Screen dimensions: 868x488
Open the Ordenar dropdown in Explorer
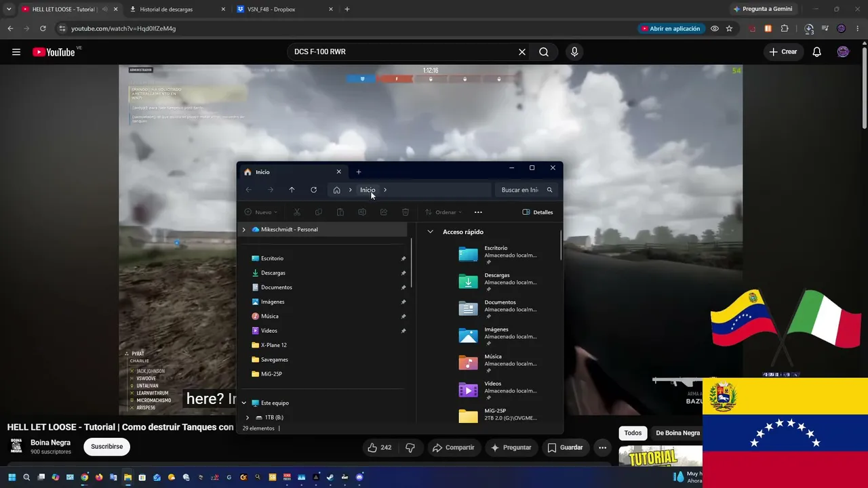point(443,212)
